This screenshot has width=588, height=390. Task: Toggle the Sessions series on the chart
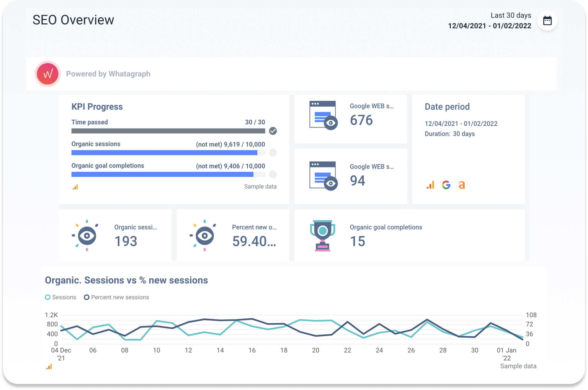click(x=60, y=297)
